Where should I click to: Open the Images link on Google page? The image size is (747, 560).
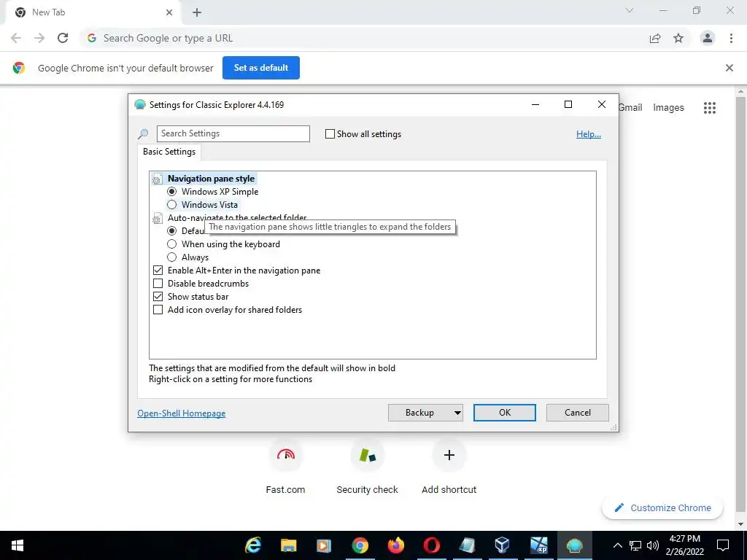point(668,108)
